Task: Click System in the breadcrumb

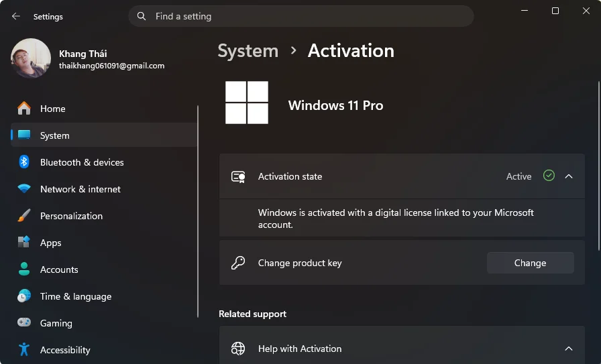Action: [x=248, y=51]
